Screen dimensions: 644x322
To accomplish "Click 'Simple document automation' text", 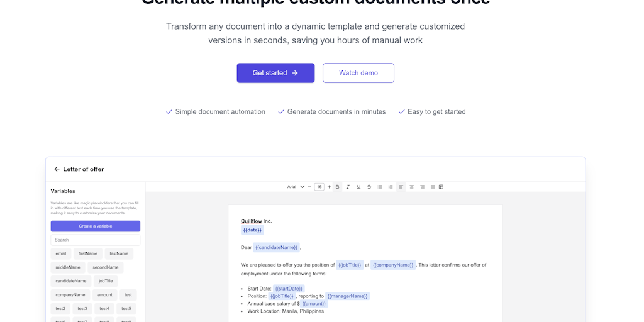I will [220, 112].
